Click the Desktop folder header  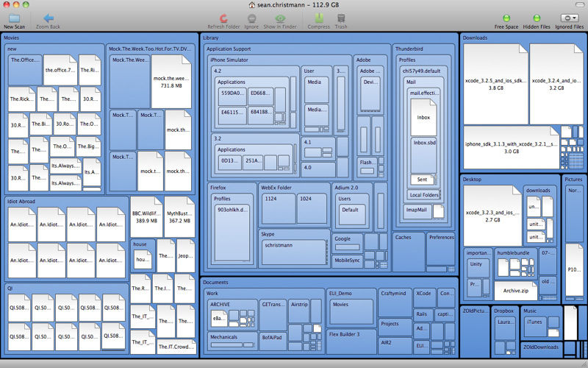tap(472, 180)
